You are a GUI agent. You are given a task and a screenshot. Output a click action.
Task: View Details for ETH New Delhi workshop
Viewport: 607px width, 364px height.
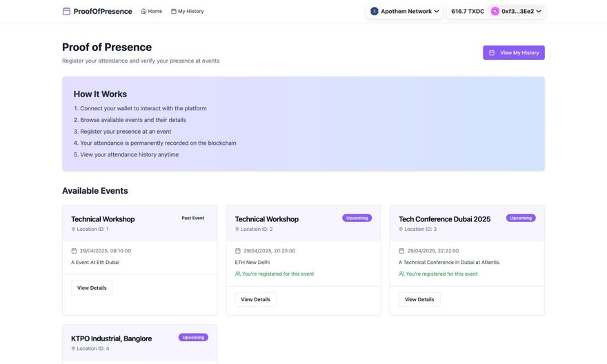click(x=255, y=299)
